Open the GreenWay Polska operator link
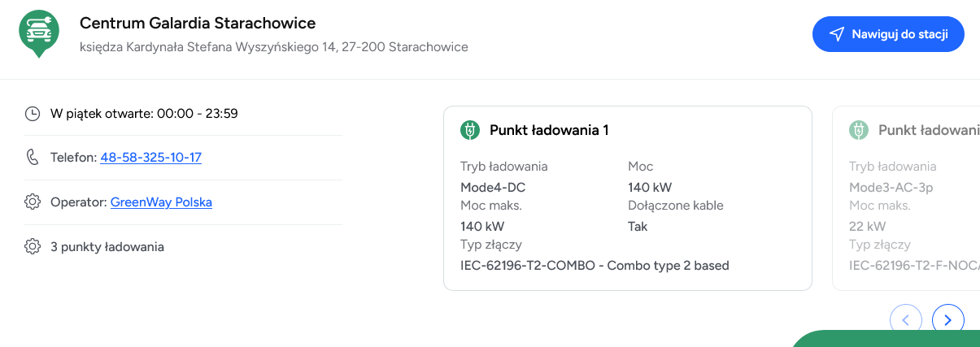 click(161, 202)
